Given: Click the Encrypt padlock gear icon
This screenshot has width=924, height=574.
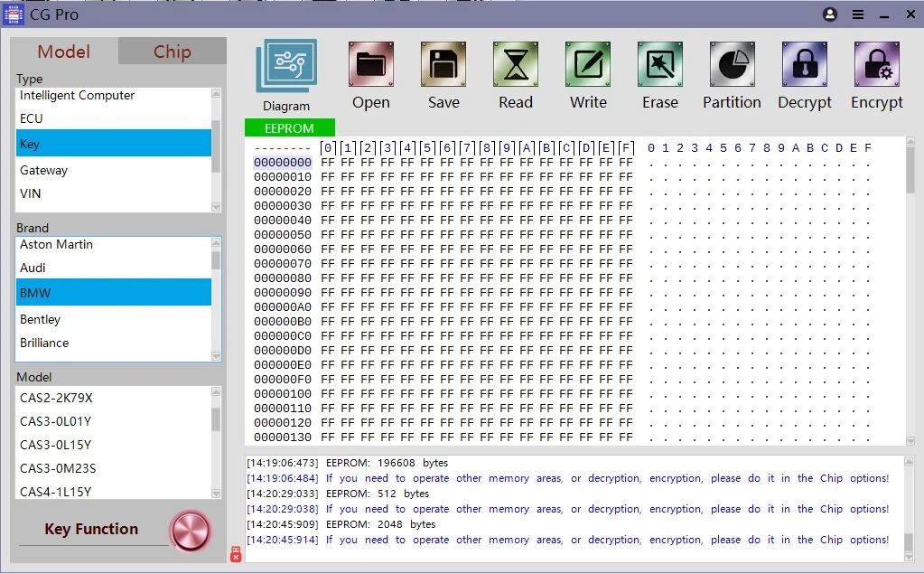Looking at the screenshot, I should (877, 64).
